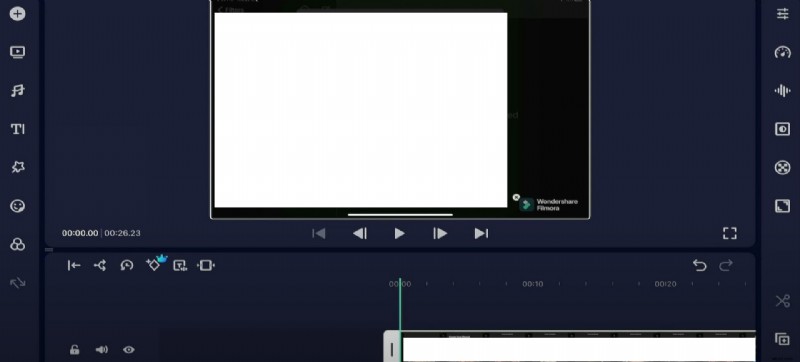Screen dimensions: 800x362
Task: Open the stickers smiley face icon
Action: point(17,206)
